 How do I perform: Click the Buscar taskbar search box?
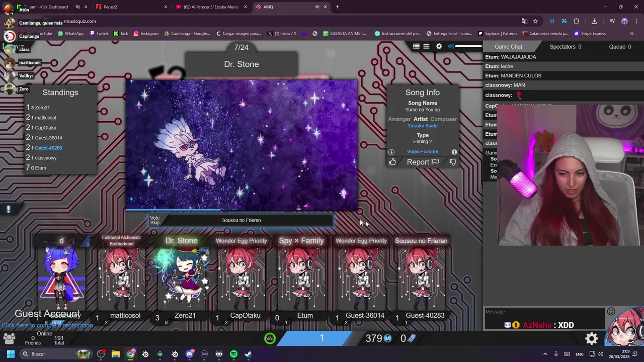tap(56, 354)
